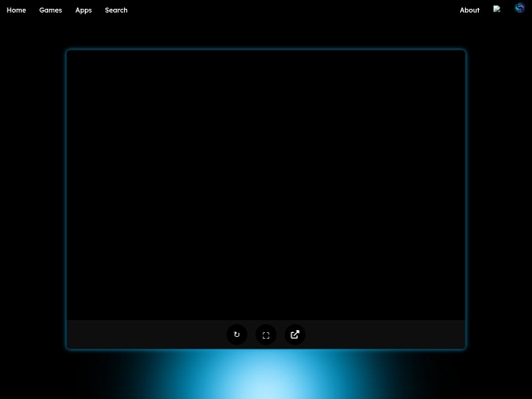Go to the Games section
This screenshot has width=532, height=399.
pyautogui.click(x=50, y=10)
